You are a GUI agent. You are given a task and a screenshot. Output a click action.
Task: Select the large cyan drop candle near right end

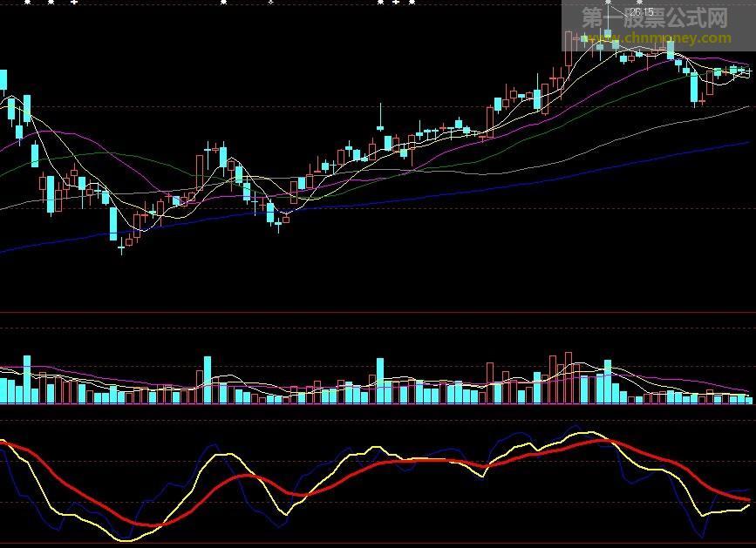(694, 88)
